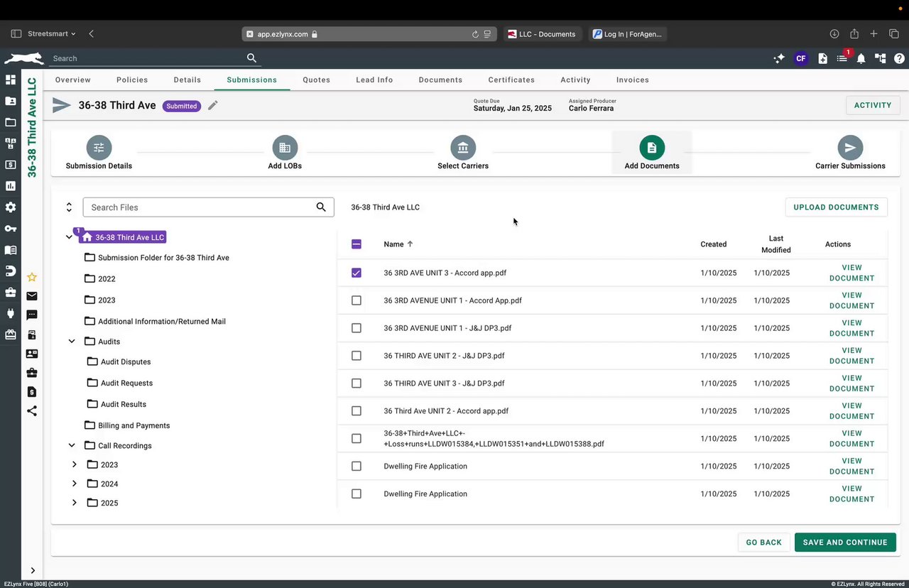Switch to the Documents tab

point(440,80)
